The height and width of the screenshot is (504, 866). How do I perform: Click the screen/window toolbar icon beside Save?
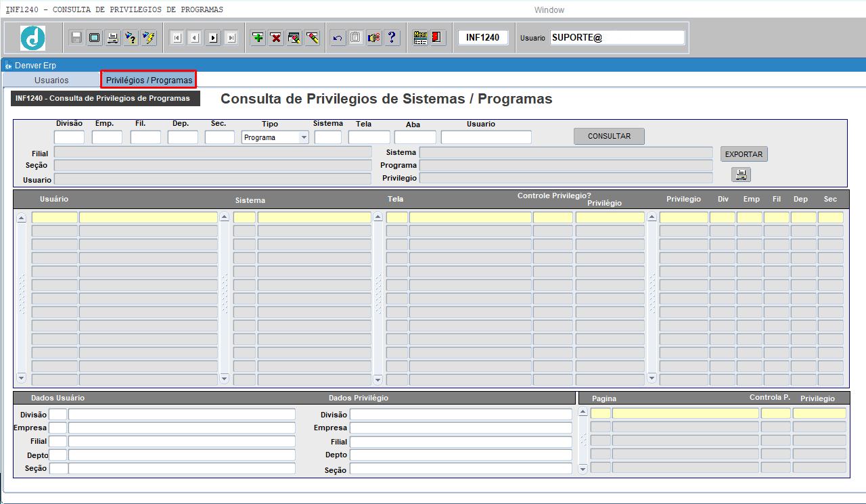(95, 38)
